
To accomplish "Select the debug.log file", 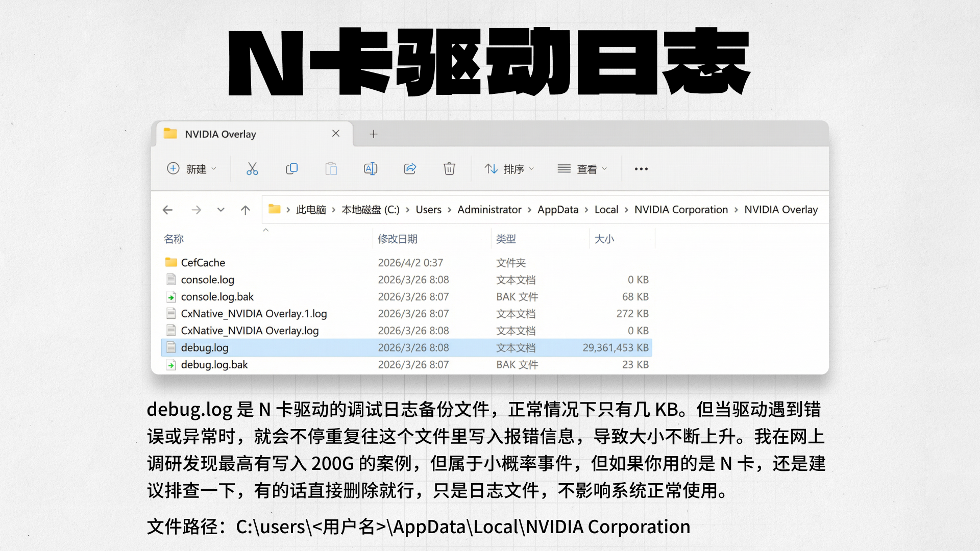I will (x=205, y=347).
